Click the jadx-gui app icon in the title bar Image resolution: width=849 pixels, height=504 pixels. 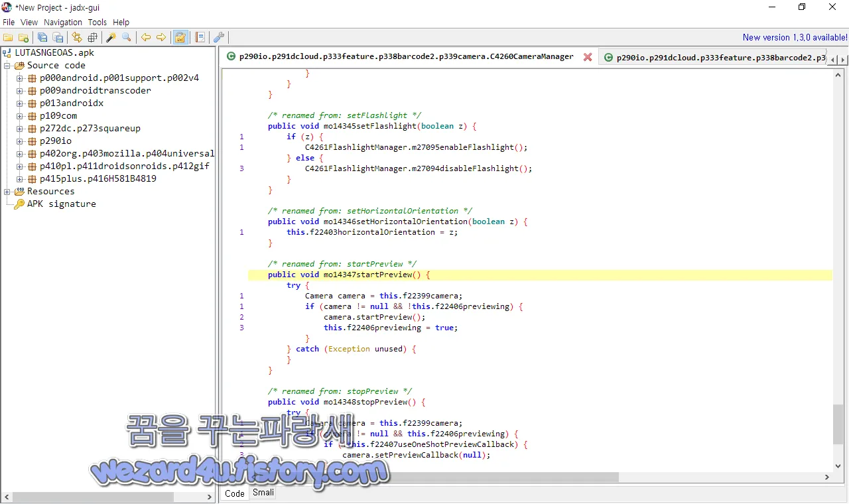(x=7, y=7)
